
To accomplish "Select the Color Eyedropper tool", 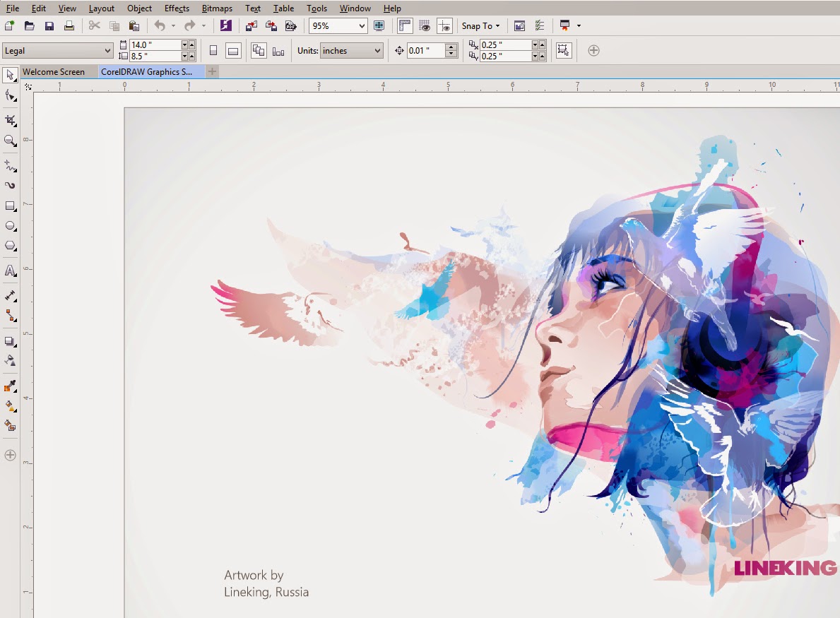I will point(10,386).
